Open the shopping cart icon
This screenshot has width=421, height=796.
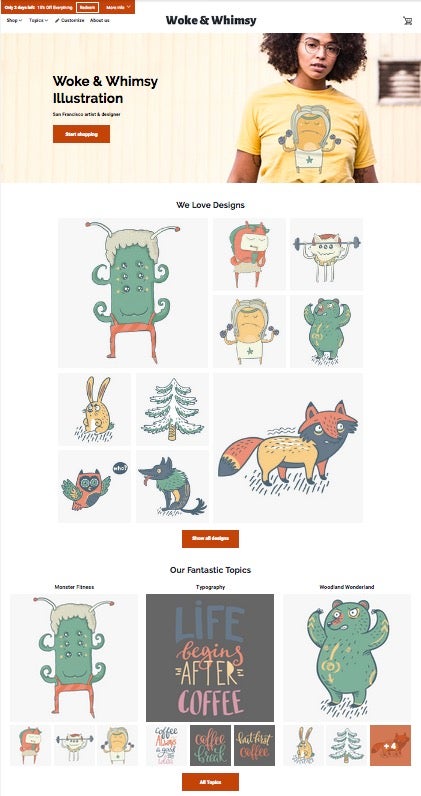click(407, 21)
